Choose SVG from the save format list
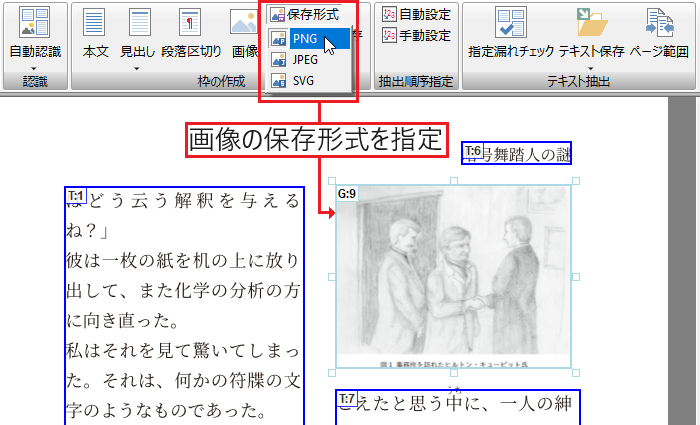This screenshot has width=700, height=425. pos(304,81)
